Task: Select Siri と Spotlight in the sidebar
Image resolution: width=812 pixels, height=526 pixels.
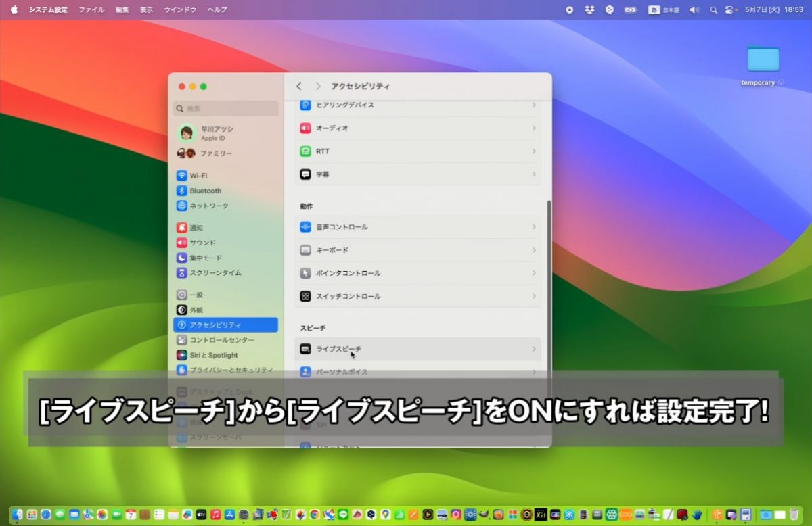Action: [225, 355]
